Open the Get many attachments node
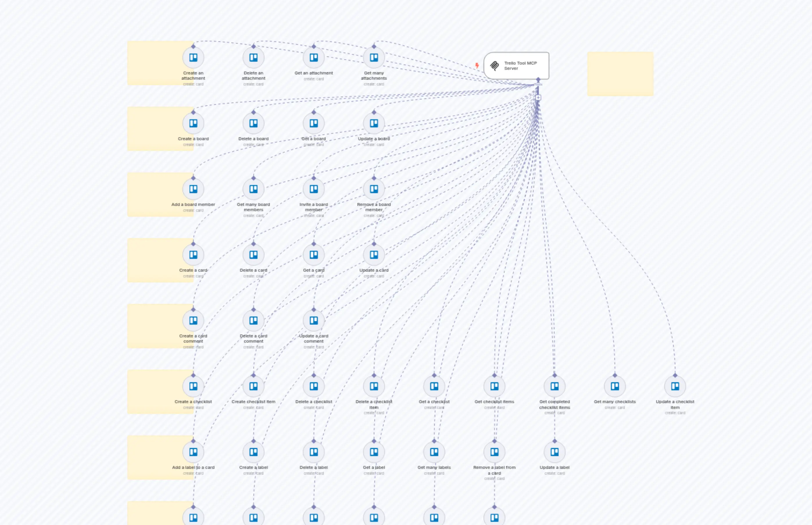 tap(374, 58)
